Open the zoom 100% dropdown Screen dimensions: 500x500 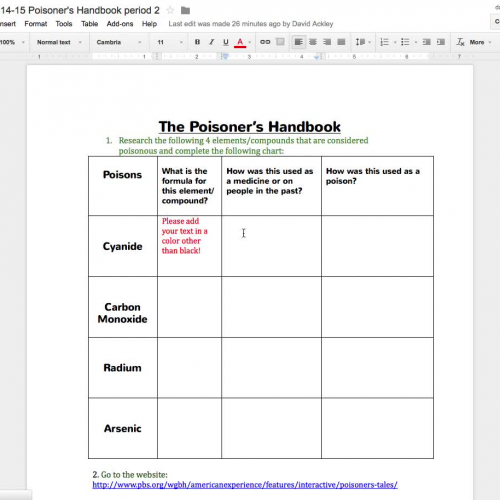(12, 42)
